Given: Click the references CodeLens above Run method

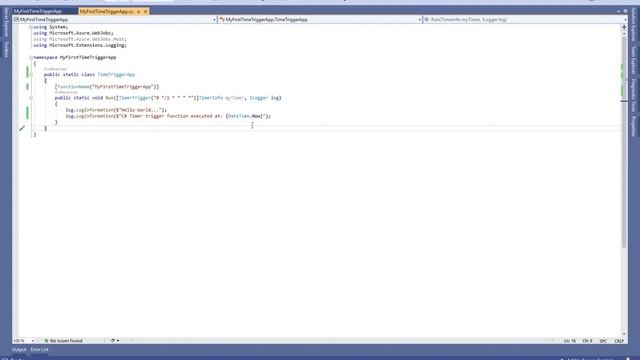Looking at the screenshot, I should [x=66, y=93].
